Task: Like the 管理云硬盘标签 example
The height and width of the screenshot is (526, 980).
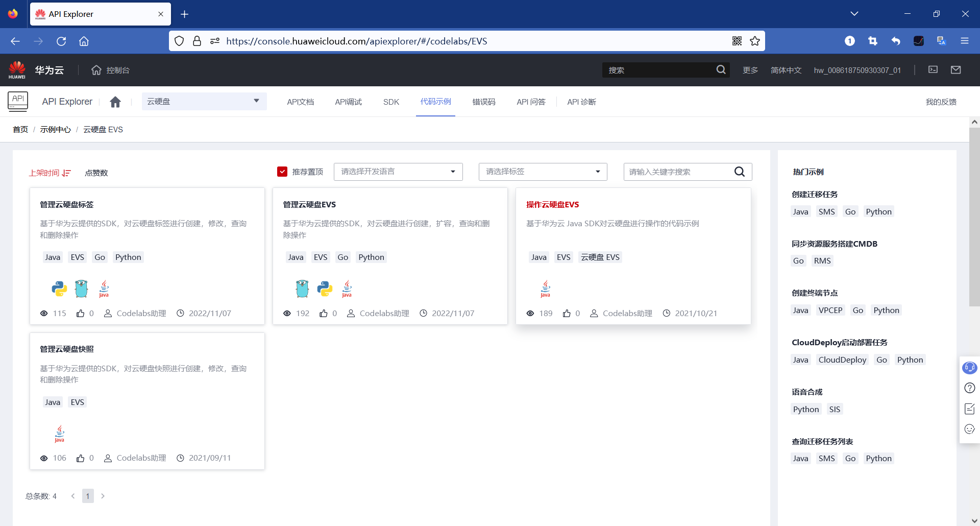Action: point(81,313)
